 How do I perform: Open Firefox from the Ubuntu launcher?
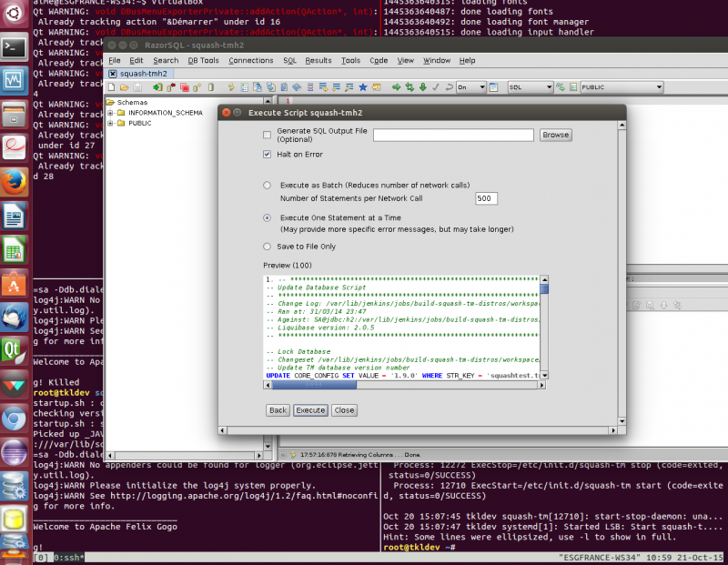pos(14,183)
